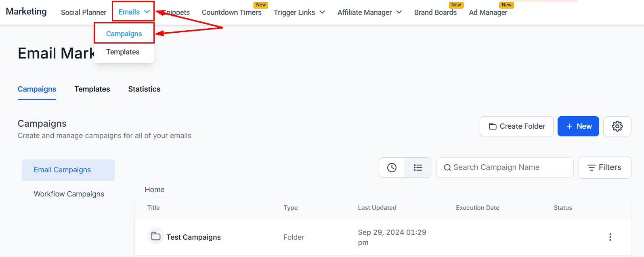Screen dimensions: 644x257
Task: Go to the Home breadcrumb
Action: [155, 190]
